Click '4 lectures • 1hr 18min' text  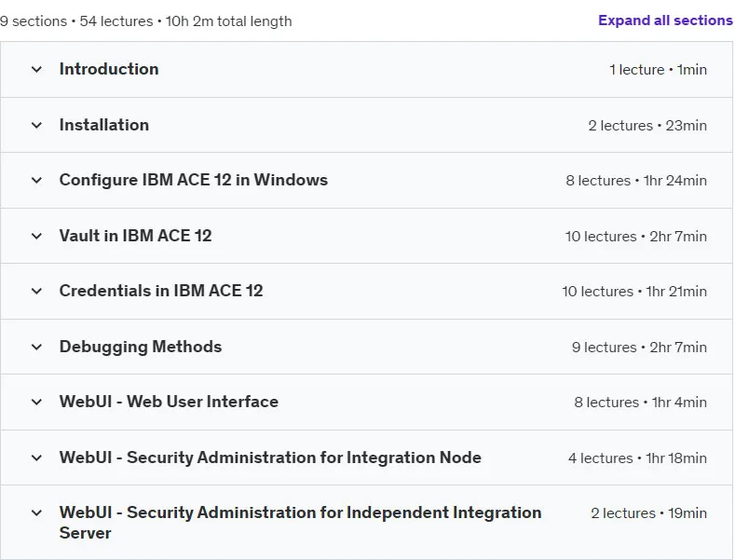tap(637, 458)
